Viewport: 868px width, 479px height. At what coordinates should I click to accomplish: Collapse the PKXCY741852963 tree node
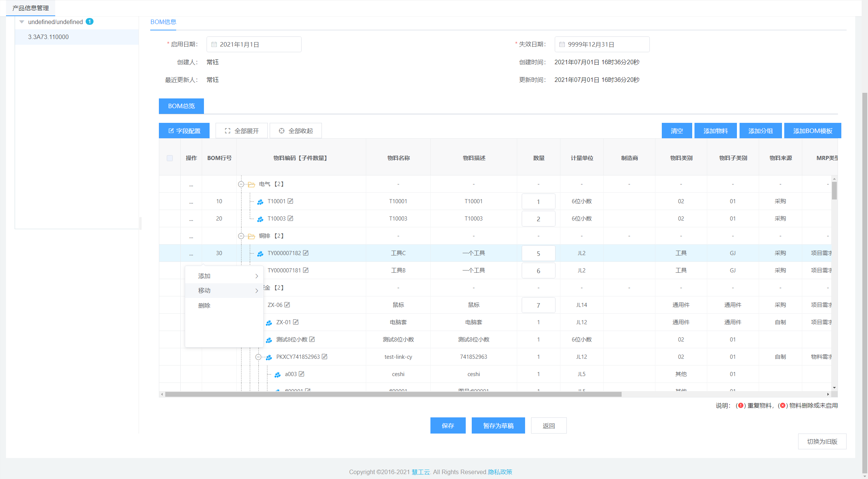[x=258, y=357]
